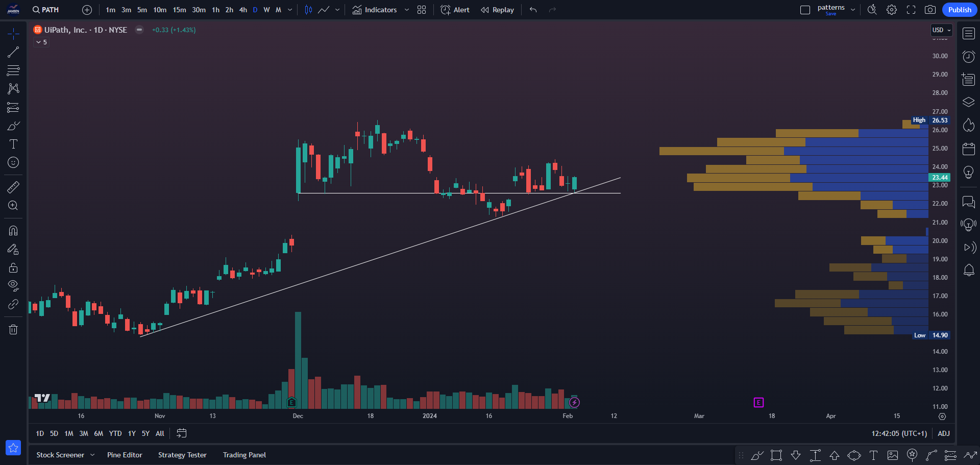Select the trend line drawing tool
This screenshot has width=980, height=465.
click(13, 52)
